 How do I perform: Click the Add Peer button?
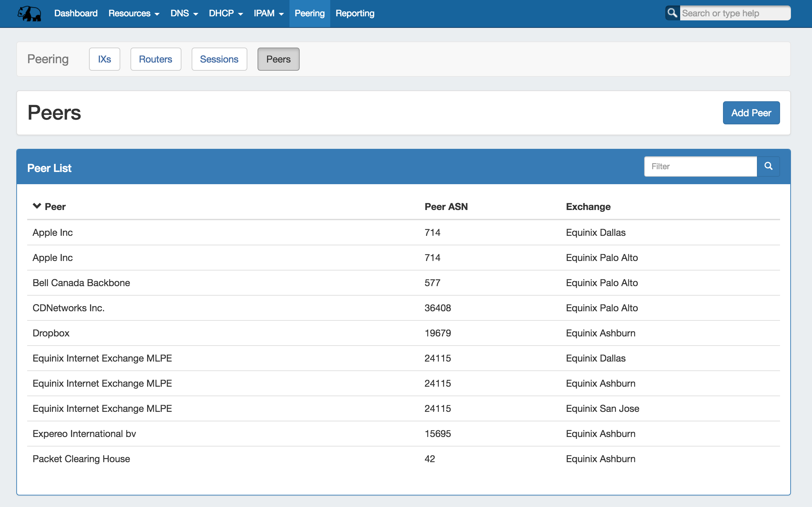[751, 113]
